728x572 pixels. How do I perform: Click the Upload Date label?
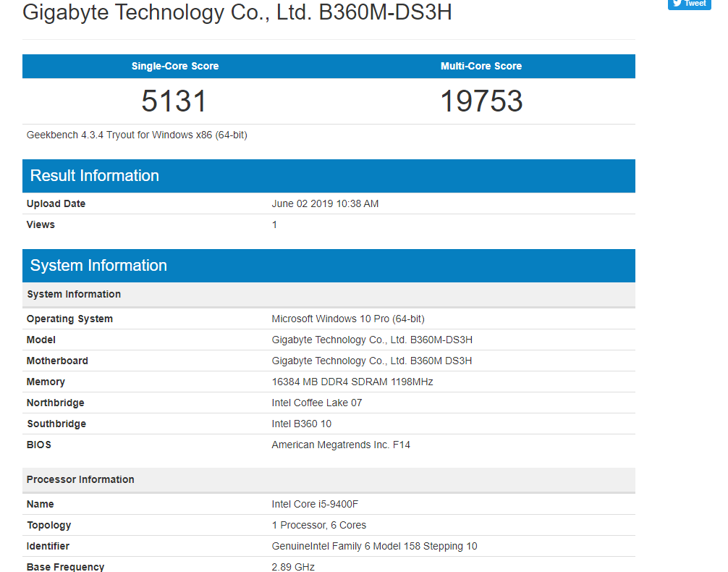point(56,203)
